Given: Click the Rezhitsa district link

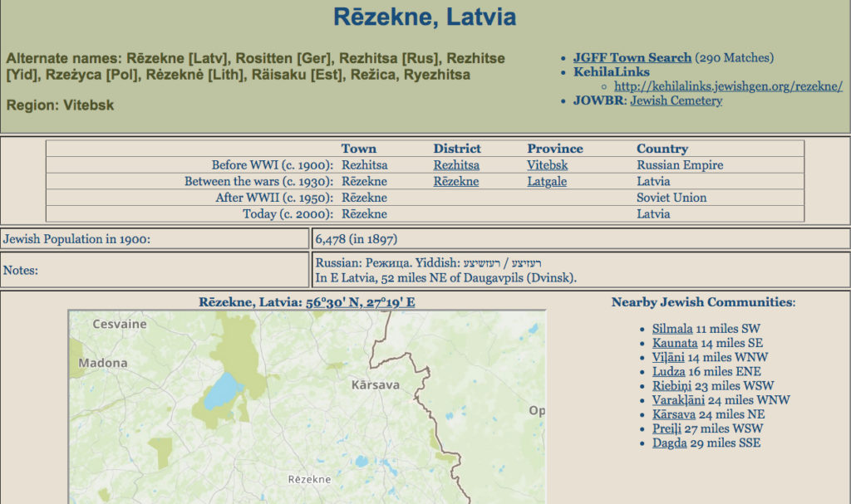Looking at the screenshot, I should [456, 165].
